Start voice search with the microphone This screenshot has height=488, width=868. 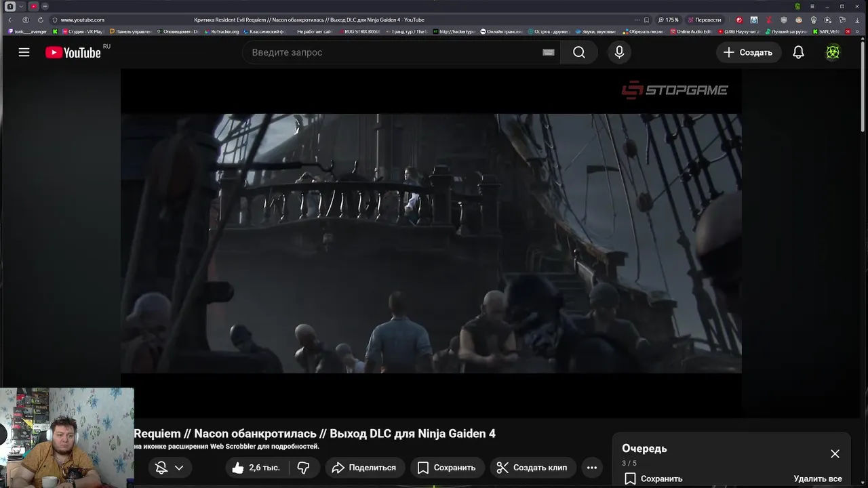pyautogui.click(x=619, y=52)
